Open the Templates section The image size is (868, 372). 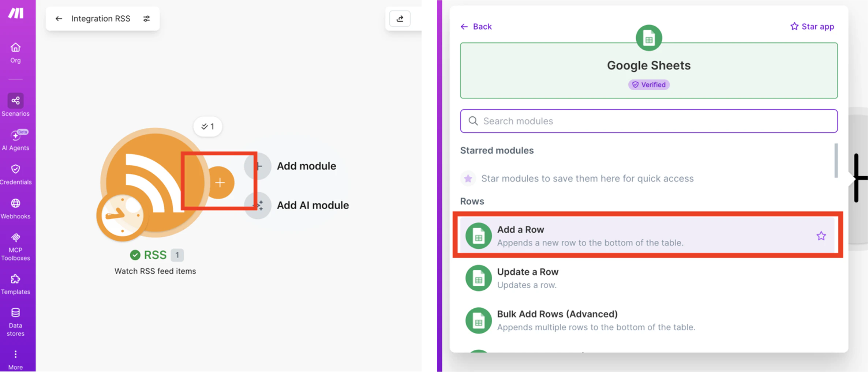pos(15,284)
